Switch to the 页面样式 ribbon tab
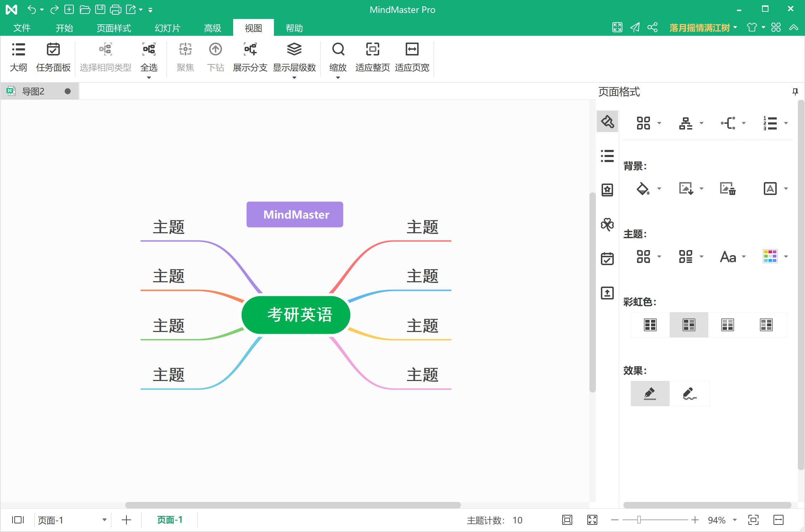The image size is (805, 532). pyautogui.click(x=114, y=28)
